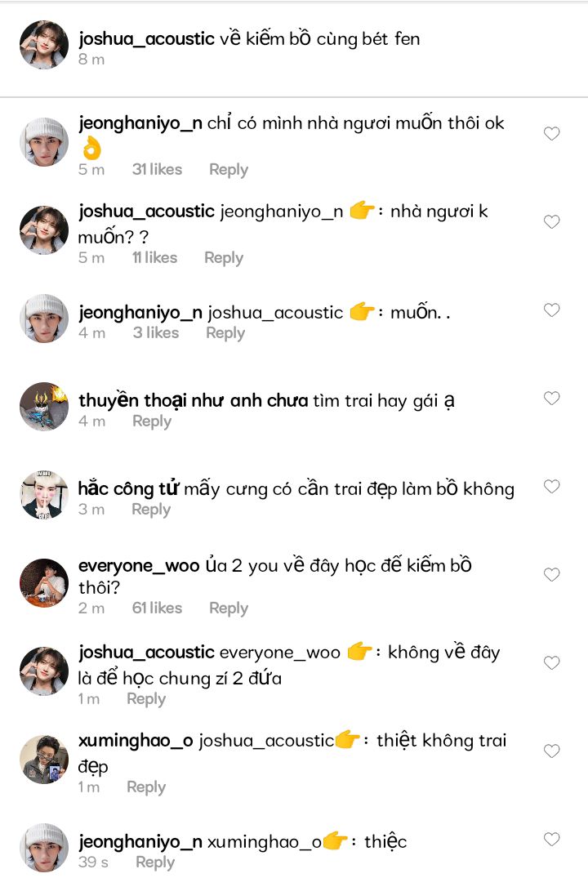
Task: Open everyone_woo's avatar
Action: pos(44,583)
